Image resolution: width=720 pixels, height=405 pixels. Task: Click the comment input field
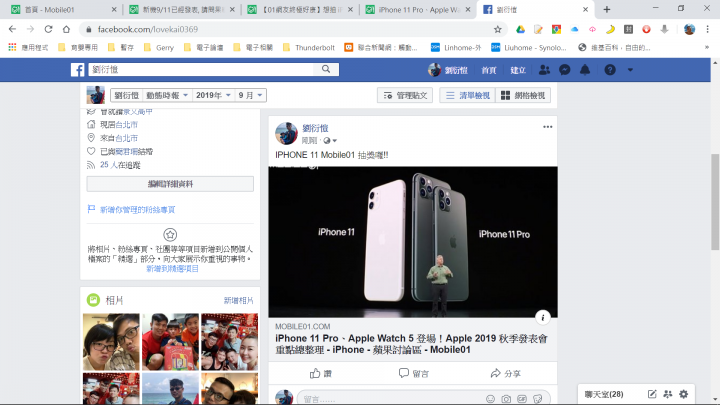coord(389,399)
